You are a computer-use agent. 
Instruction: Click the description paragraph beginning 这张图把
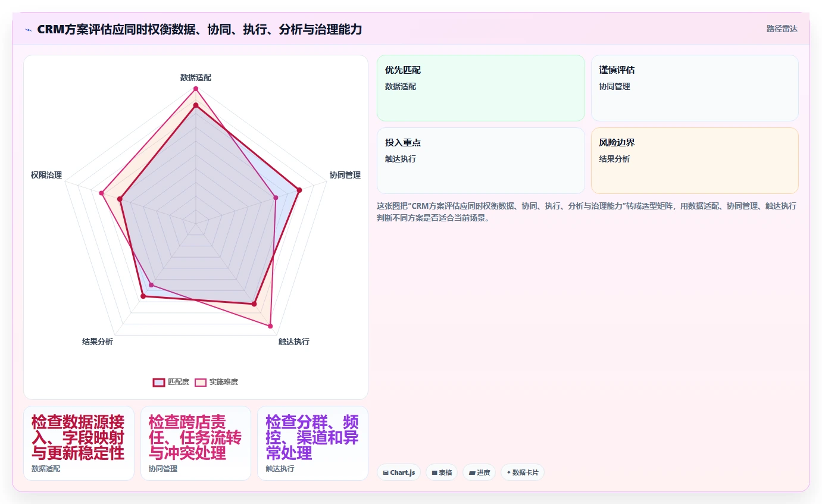coord(586,212)
